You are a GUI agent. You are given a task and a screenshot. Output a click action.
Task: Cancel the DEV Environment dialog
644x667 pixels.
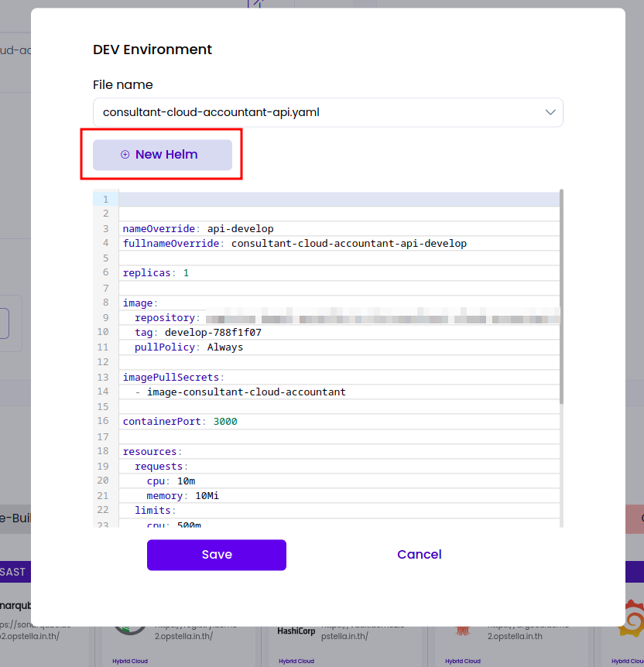pyautogui.click(x=420, y=555)
